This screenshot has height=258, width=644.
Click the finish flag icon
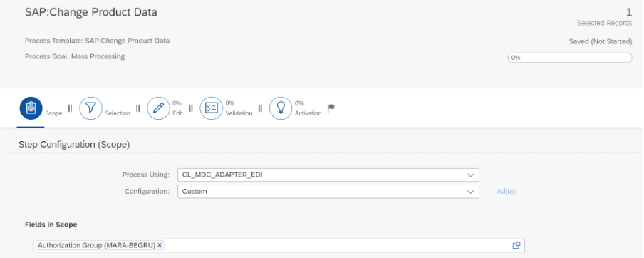point(331,108)
